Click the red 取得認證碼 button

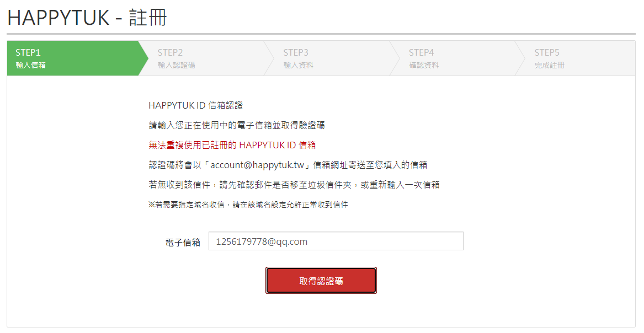click(321, 281)
